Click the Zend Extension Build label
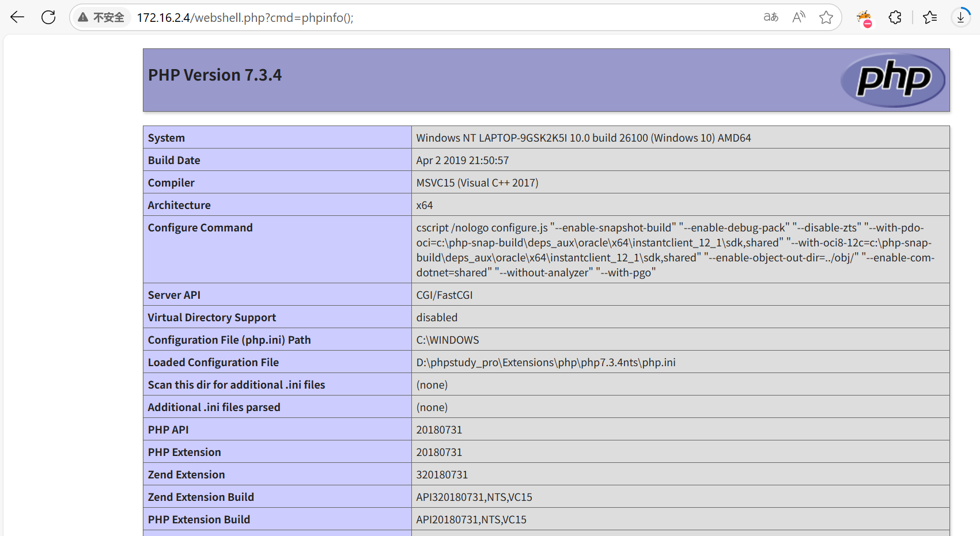This screenshot has height=536, width=980. pyautogui.click(x=201, y=497)
